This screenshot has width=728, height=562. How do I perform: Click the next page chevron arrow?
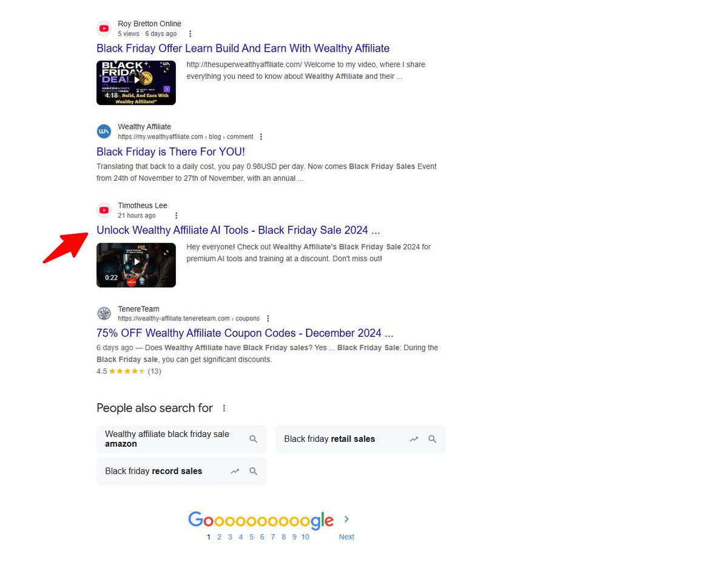[x=346, y=520]
